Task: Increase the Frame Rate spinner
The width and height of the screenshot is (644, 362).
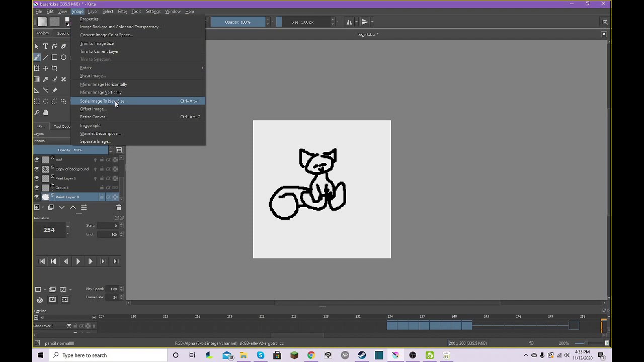Action: point(121,296)
